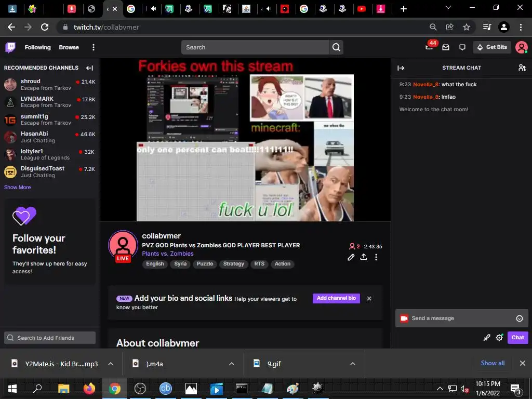The height and width of the screenshot is (399, 532).
Task: Open a new browser tab
Action: click(403, 9)
